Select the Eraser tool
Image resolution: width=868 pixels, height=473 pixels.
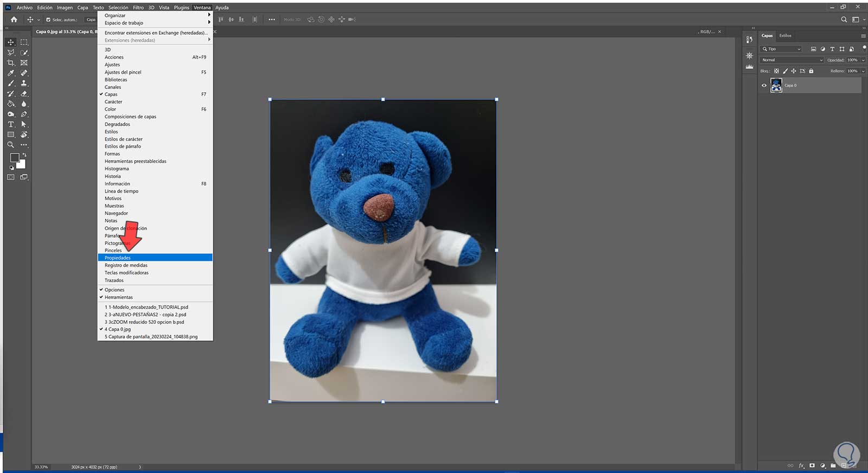(24, 94)
